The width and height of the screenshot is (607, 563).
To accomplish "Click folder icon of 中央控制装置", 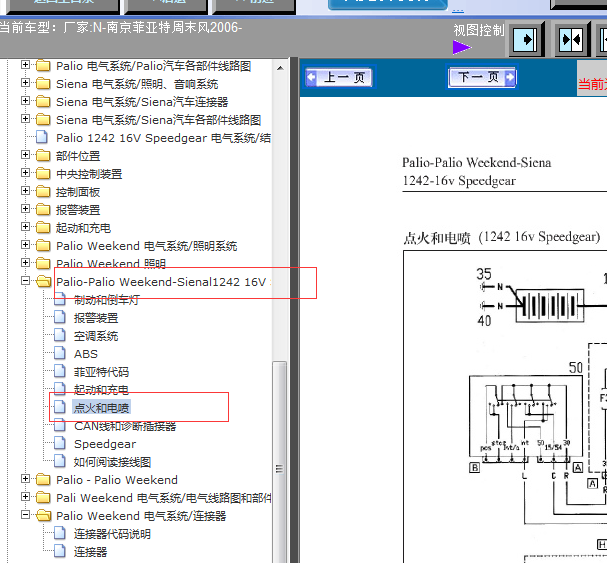I will pyautogui.click(x=43, y=173).
